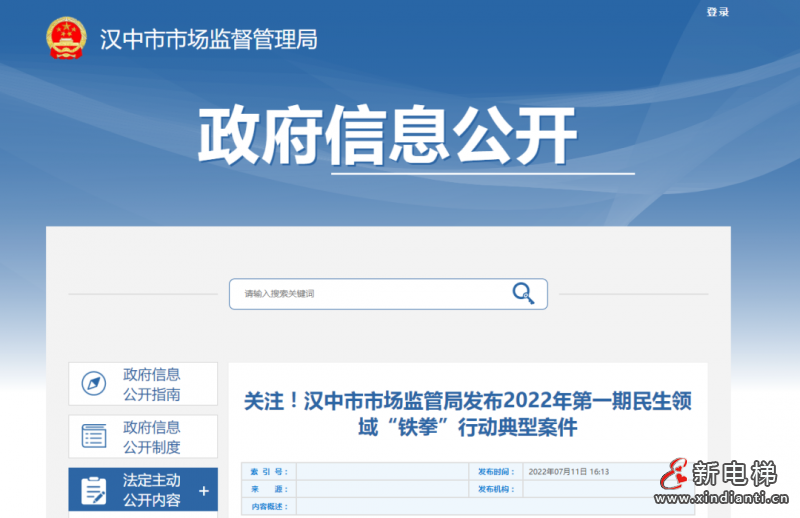800x518 pixels.
Task: Click the 索引号 field in article info
Action: click(380, 472)
